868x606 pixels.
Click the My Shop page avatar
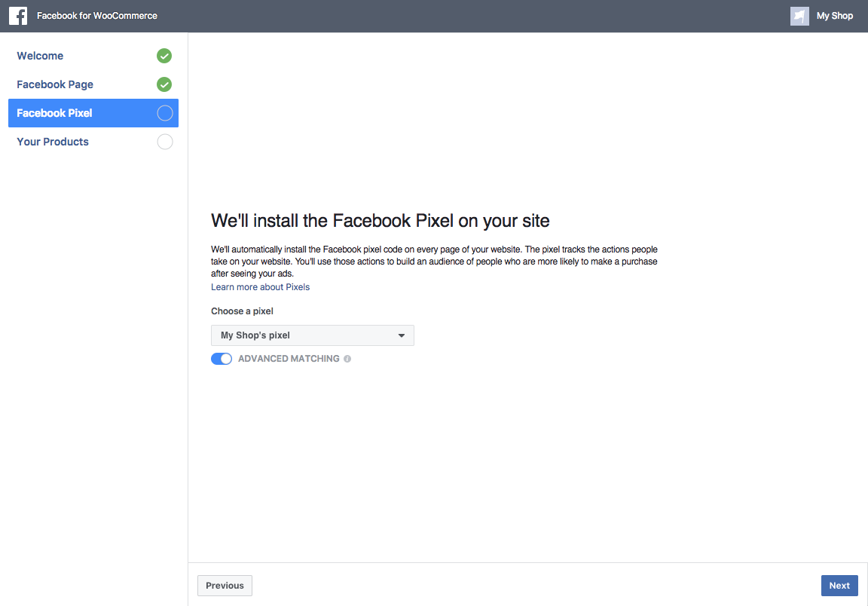pyautogui.click(x=799, y=16)
